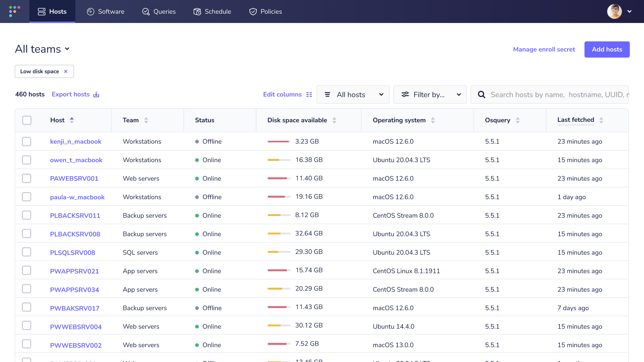Remove the Low disk space filter pill
This screenshot has height=362, width=644.
tap(66, 71)
